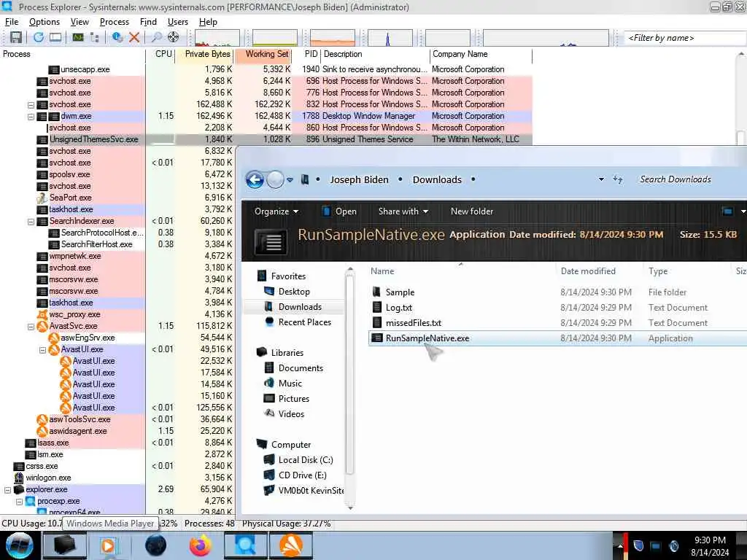Open the Share with dropdown

[x=403, y=211]
